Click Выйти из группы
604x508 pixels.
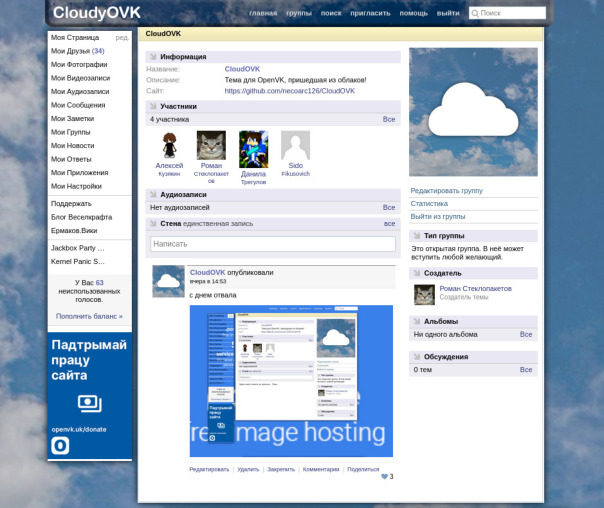[x=438, y=216]
